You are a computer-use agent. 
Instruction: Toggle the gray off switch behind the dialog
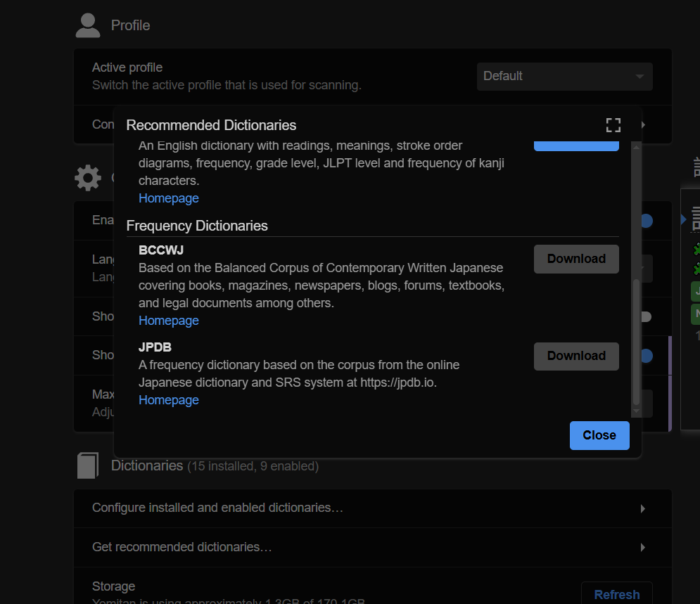pyautogui.click(x=646, y=316)
